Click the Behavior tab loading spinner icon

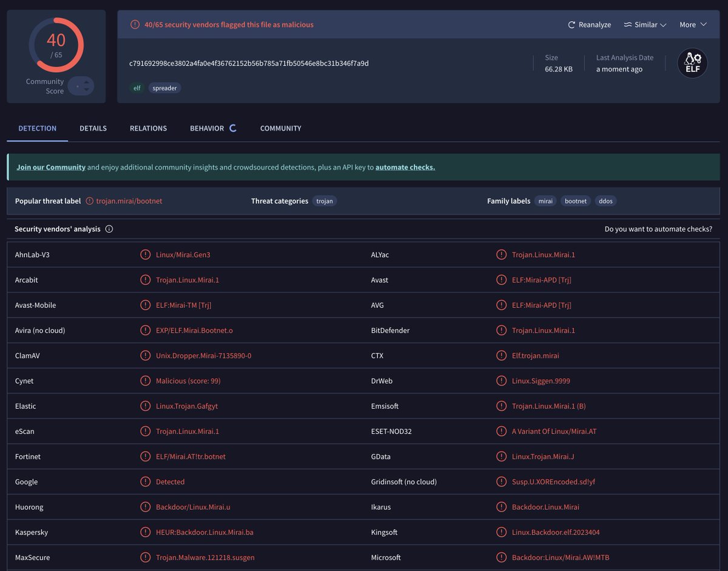tap(232, 128)
